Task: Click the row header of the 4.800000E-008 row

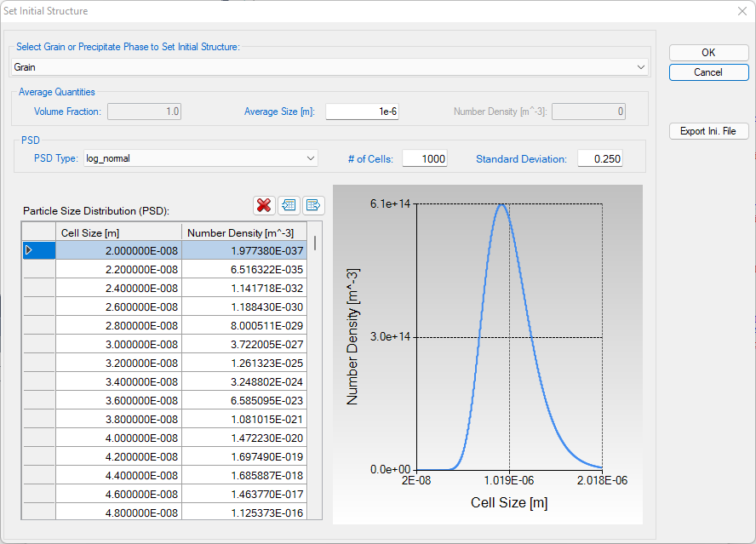Action: coord(38,513)
